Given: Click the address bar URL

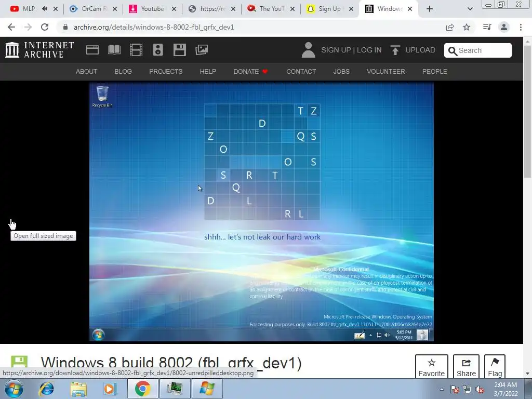Looking at the screenshot, I should tap(154, 27).
